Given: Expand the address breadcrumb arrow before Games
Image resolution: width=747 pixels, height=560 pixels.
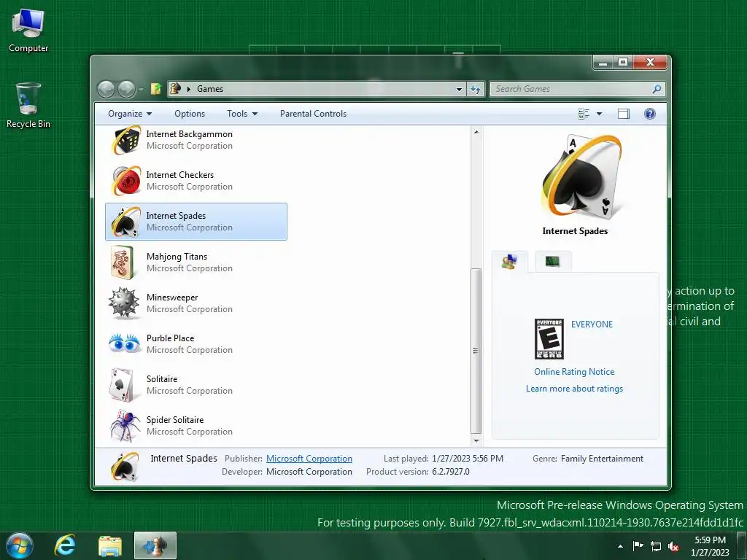Looking at the screenshot, I should (x=189, y=89).
